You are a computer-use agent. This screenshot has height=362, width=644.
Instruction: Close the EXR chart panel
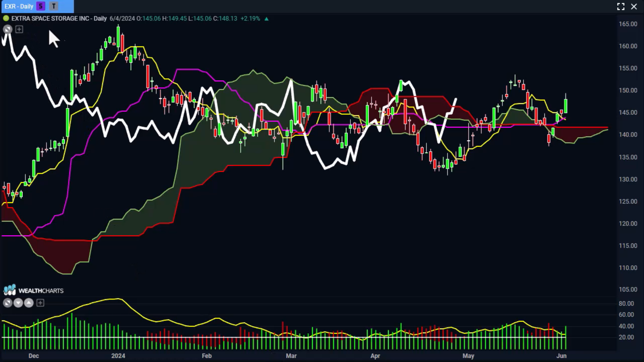pos(634,6)
